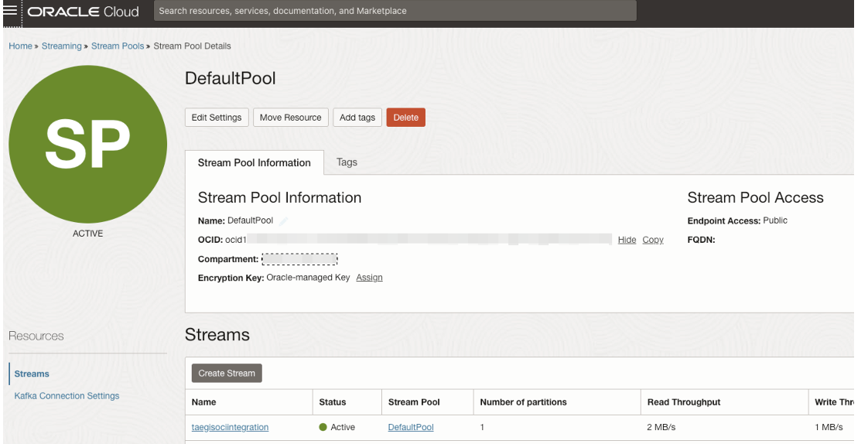Screen dimensions: 868x444
Task: Click the green Active status indicator
Action: (323, 428)
